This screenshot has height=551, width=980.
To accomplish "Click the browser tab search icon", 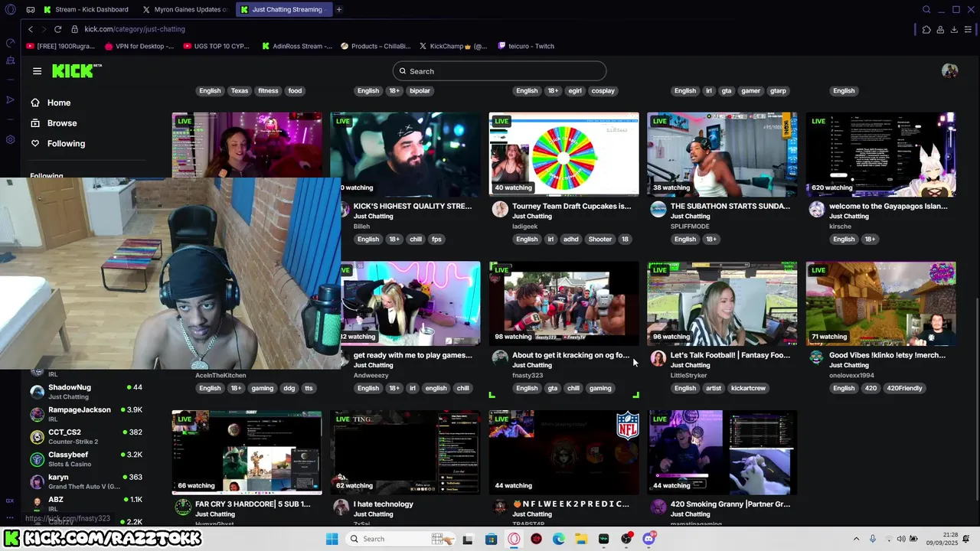I will click(x=926, y=9).
